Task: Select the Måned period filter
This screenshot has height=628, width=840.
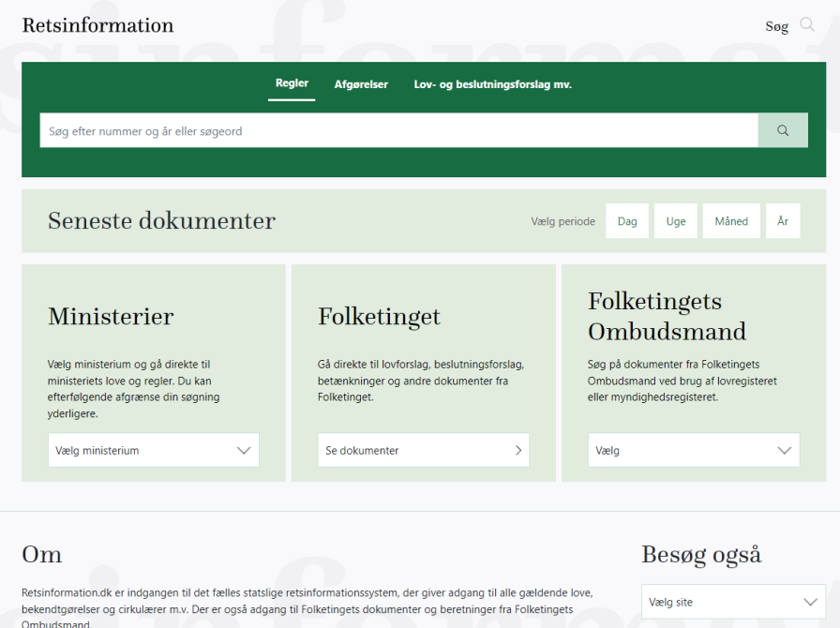Action: 731,221
